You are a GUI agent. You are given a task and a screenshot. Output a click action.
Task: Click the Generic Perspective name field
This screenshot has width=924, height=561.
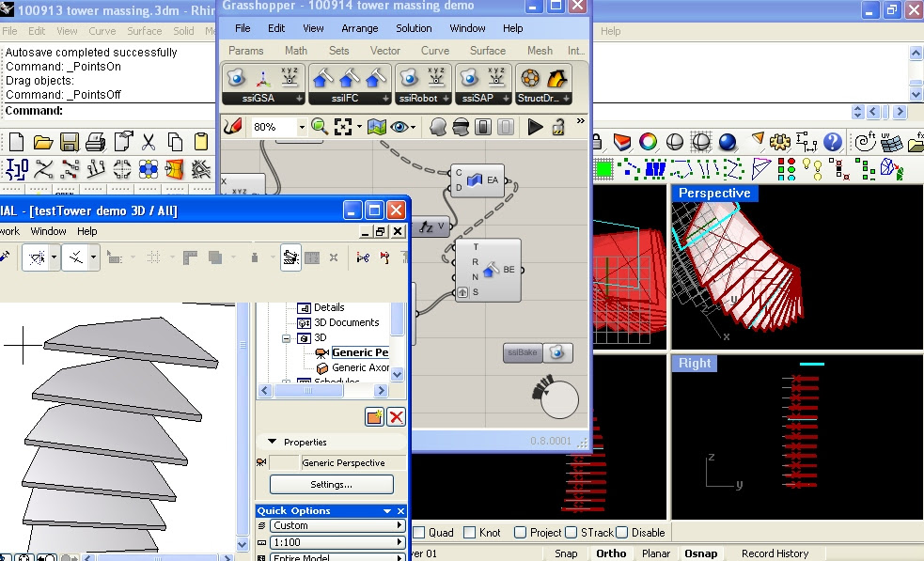click(353, 462)
